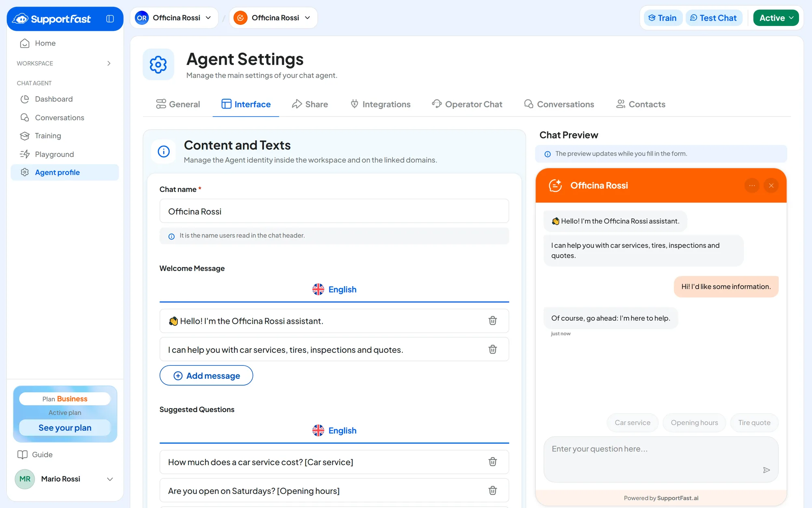Open the Guide link in the sidebar
This screenshot has height=508, width=812.
35,454
